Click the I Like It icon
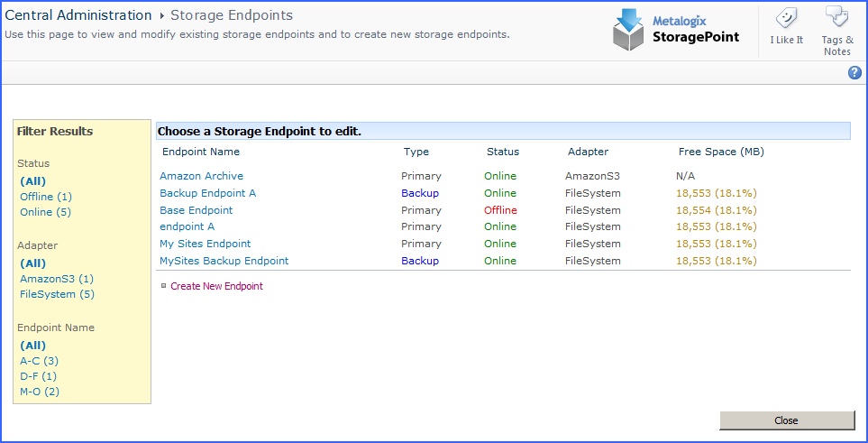The image size is (868, 443). pyautogui.click(x=786, y=20)
